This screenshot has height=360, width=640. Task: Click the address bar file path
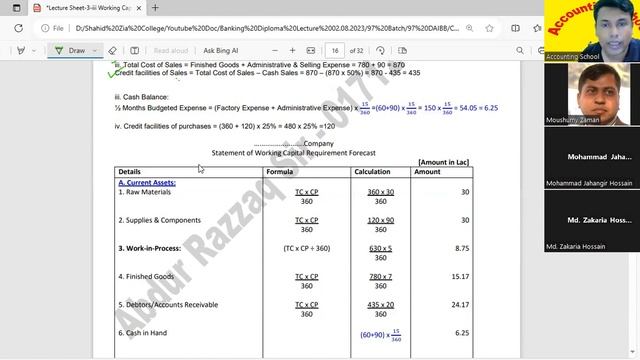[267, 28]
